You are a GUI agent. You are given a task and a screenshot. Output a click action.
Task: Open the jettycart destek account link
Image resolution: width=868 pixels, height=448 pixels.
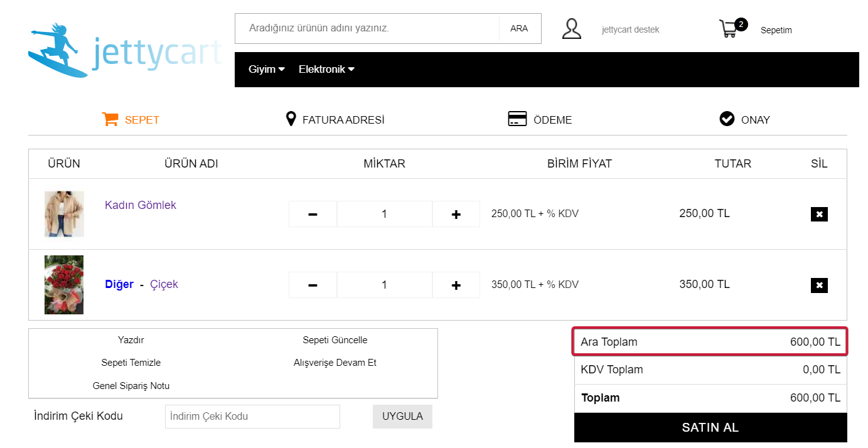(630, 29)
